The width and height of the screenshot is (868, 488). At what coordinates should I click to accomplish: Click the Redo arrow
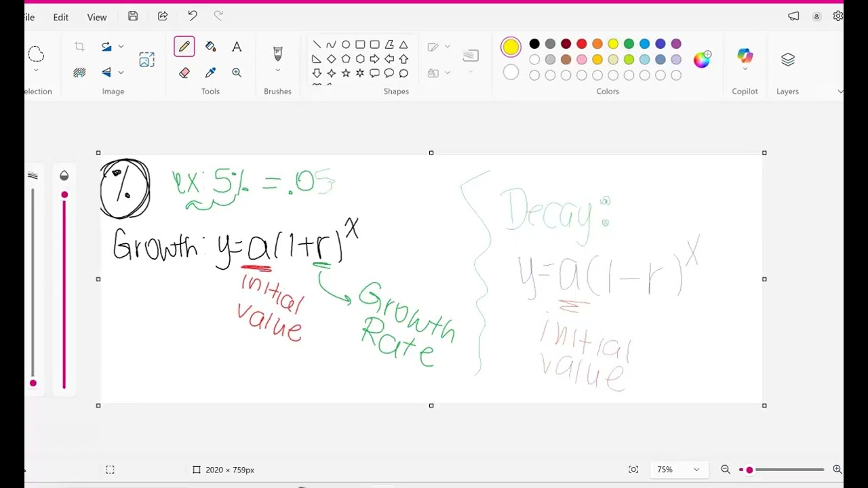[x=218, y=16]
